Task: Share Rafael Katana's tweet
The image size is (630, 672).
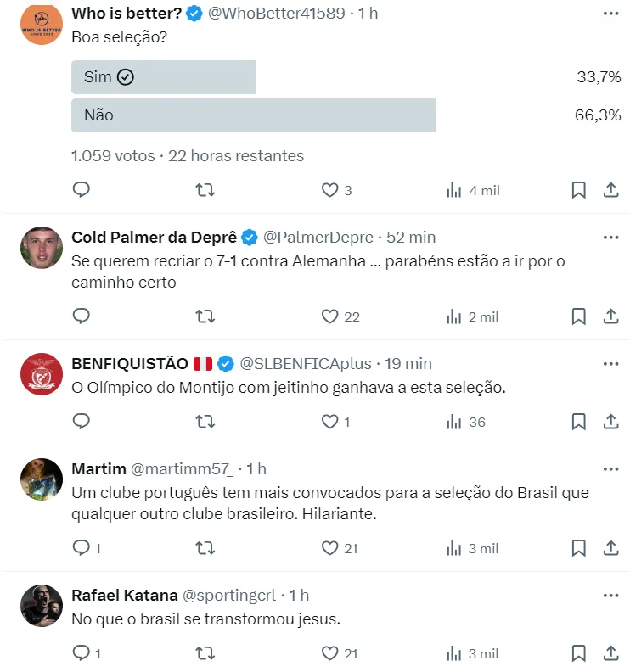Action: 610,653
